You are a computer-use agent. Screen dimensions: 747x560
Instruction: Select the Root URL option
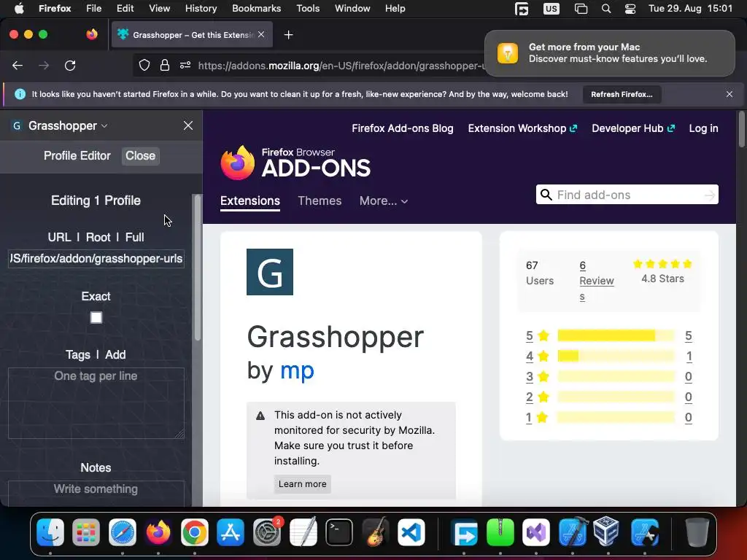click(x=98, y=237)
